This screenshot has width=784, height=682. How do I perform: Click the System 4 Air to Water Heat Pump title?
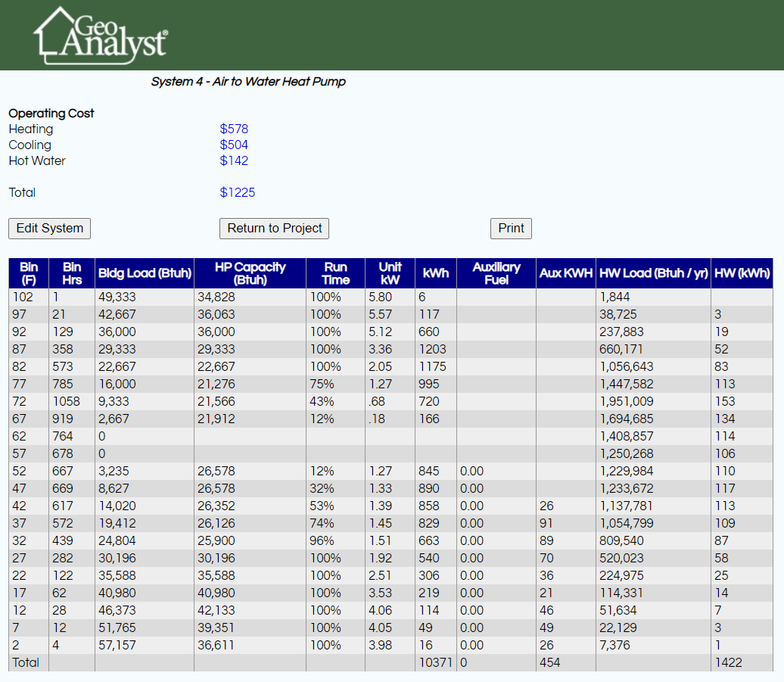(x=248, y=82)
